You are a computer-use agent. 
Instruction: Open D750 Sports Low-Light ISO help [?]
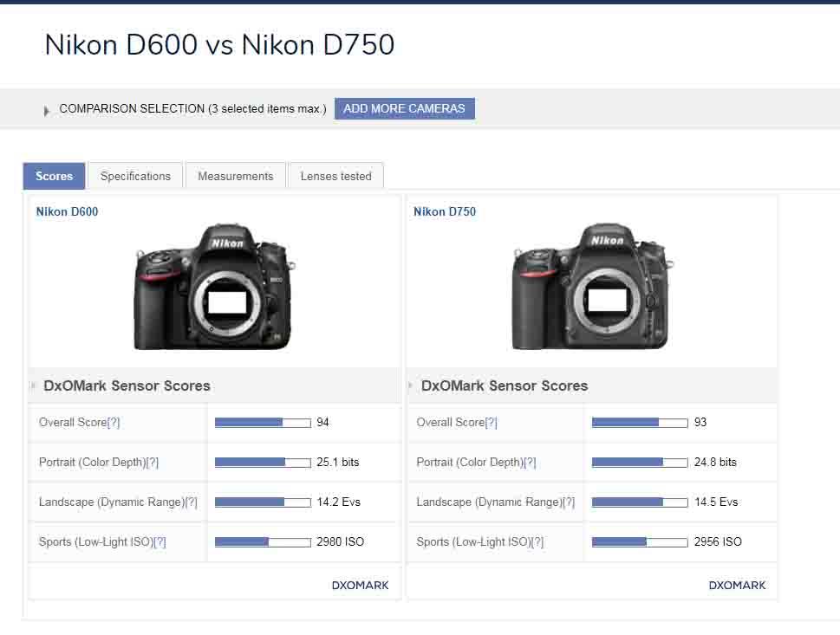click(x=537, y=541)
